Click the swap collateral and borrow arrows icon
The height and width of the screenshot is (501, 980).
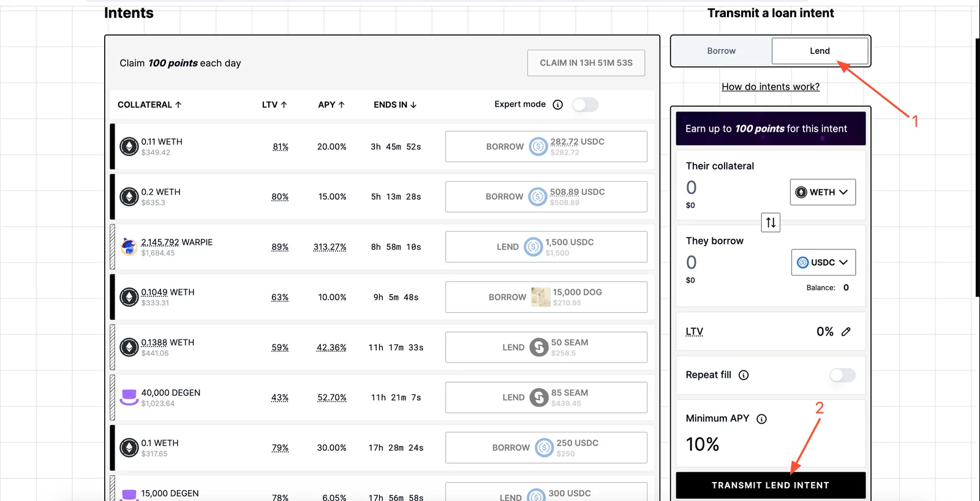(x=771, y=222)
